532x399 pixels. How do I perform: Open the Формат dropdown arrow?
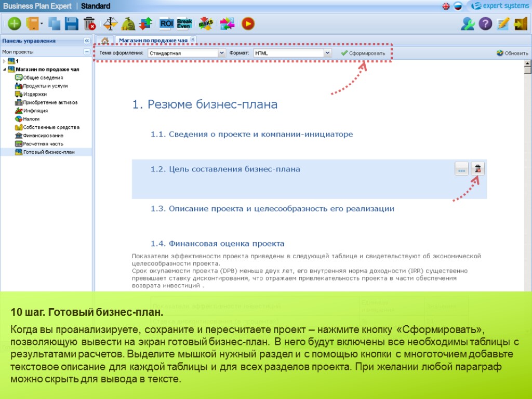[327, 53]
